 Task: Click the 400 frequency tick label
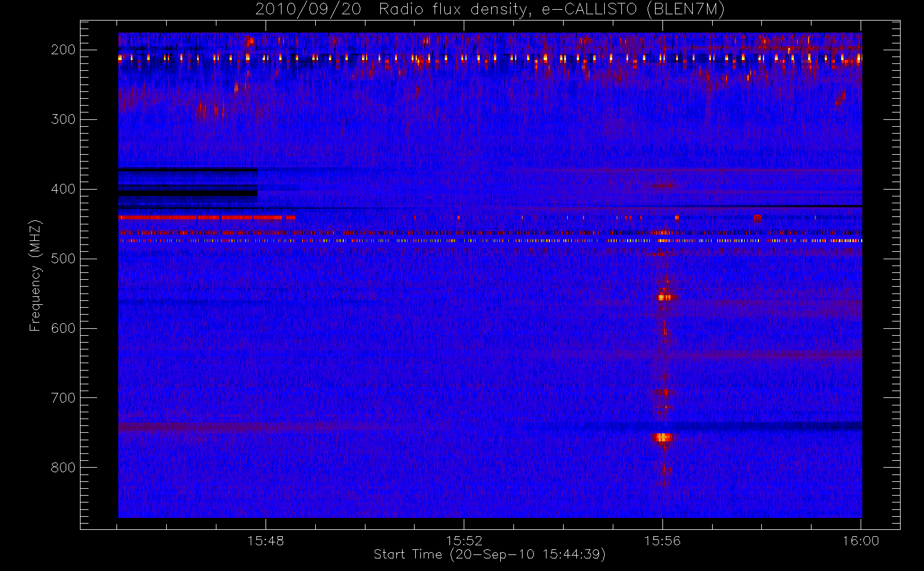63,189
